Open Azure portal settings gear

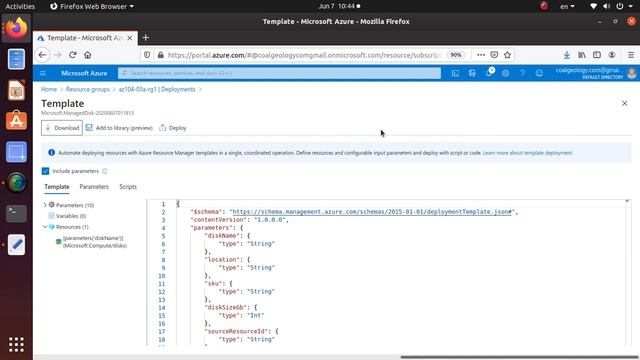tap(505, 73)
